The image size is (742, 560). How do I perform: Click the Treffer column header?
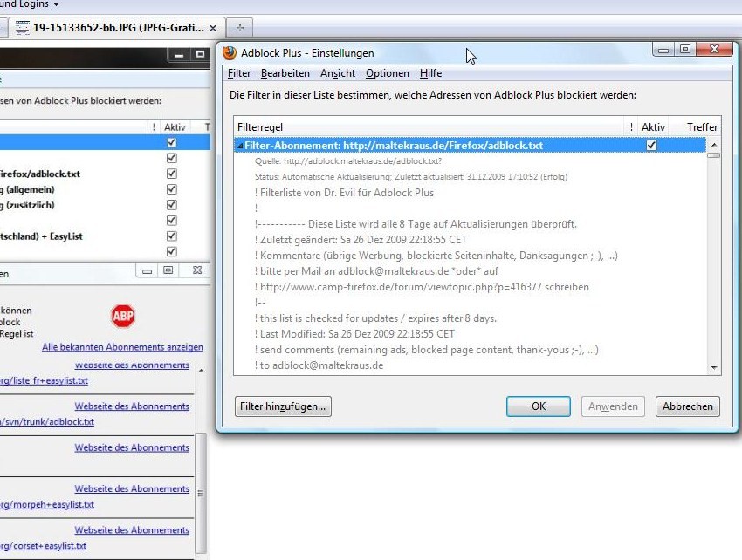(702, 127)
